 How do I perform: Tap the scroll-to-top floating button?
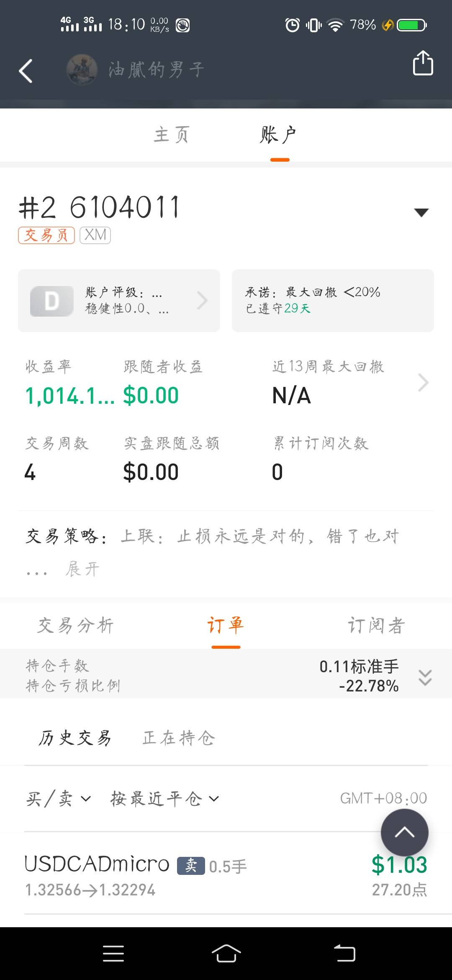coord(404,832)
